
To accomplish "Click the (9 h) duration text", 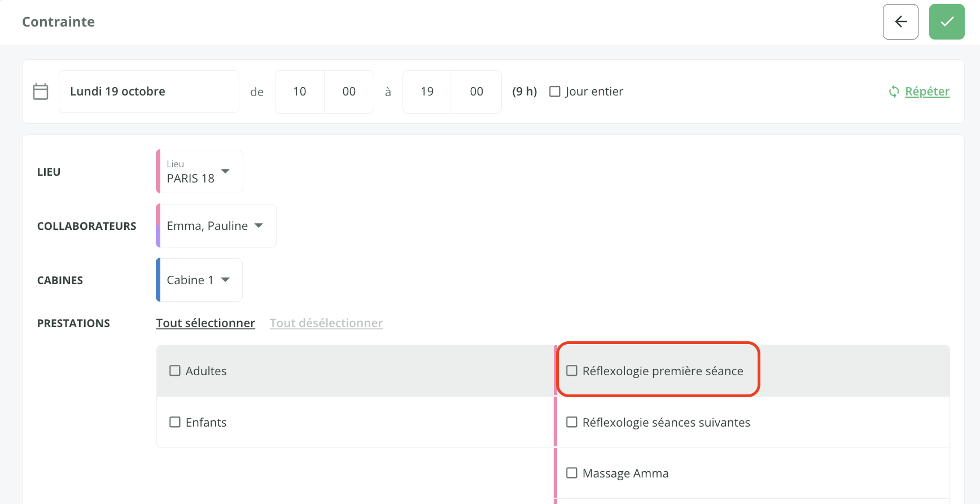I will (524, 92).
